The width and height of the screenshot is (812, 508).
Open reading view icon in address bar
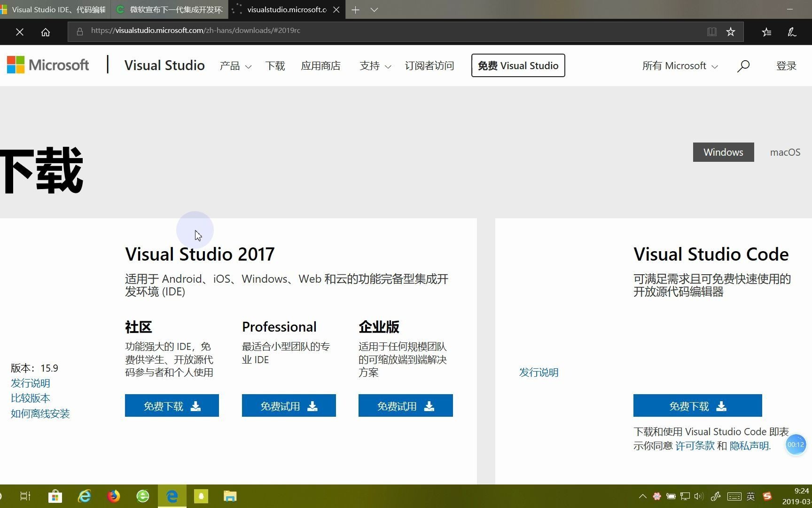point(711,32)
